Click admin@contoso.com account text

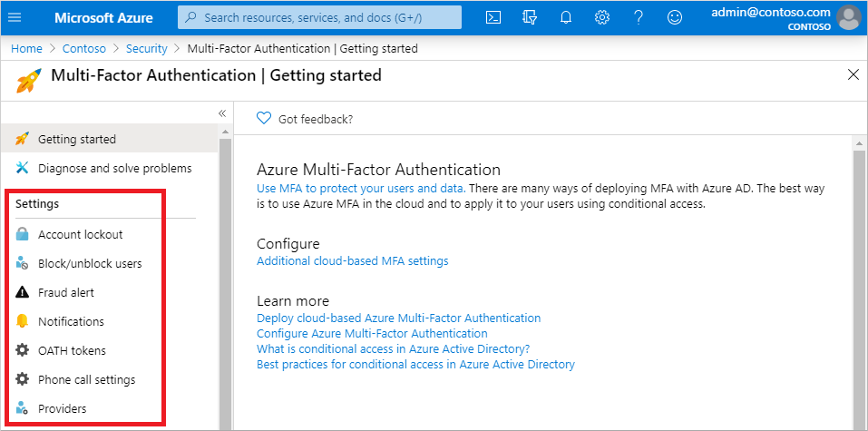(771, 12)
